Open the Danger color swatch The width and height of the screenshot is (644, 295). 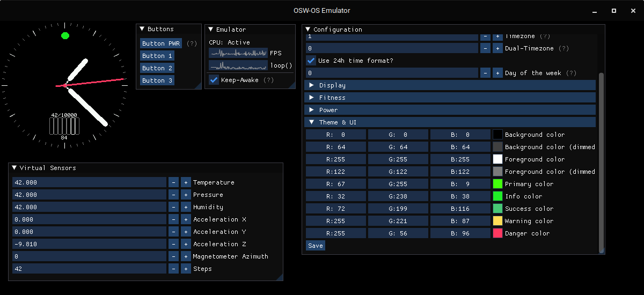click(497, 233)
